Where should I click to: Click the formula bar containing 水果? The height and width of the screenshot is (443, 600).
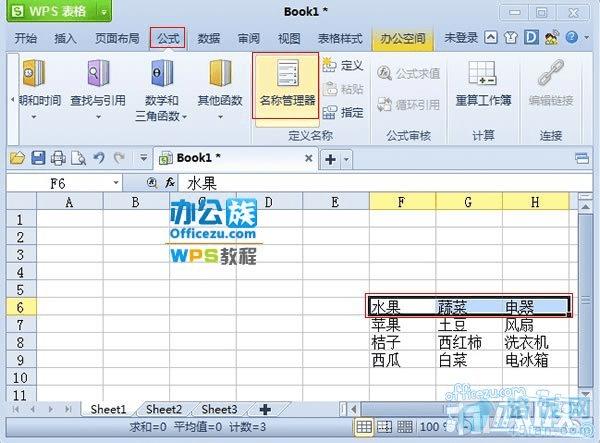385,183
